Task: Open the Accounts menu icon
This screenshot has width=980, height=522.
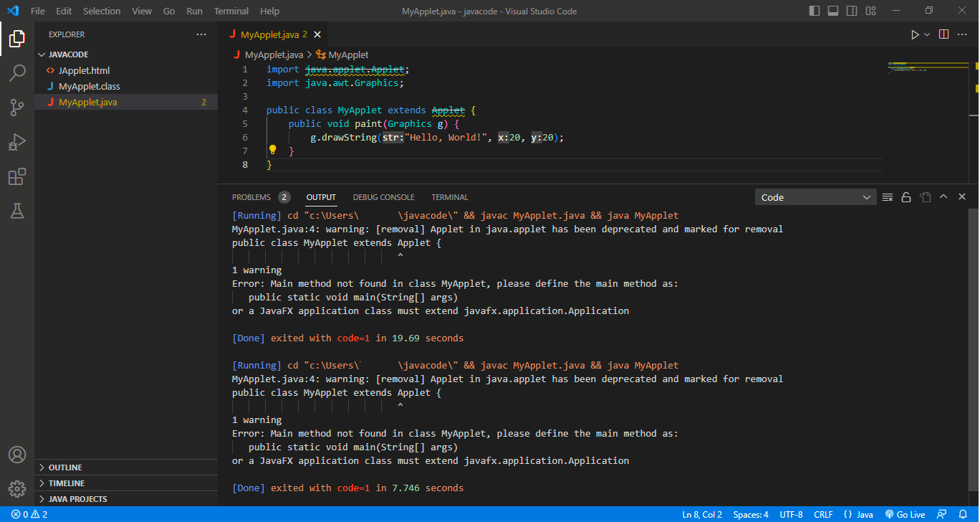Action: (x=17, y=455)
